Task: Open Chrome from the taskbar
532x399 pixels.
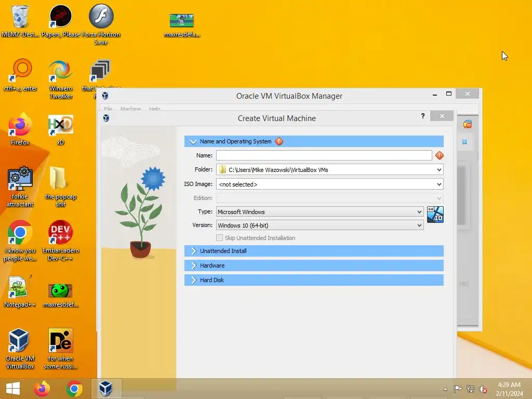Action: [x=74, y=389]
